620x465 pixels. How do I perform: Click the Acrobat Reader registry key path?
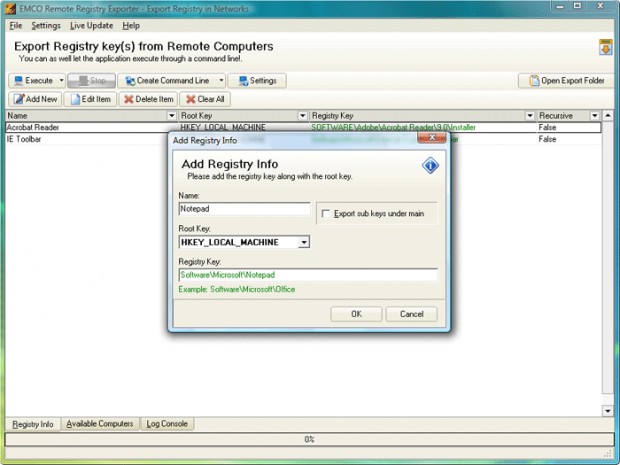(x=393, y=127)
